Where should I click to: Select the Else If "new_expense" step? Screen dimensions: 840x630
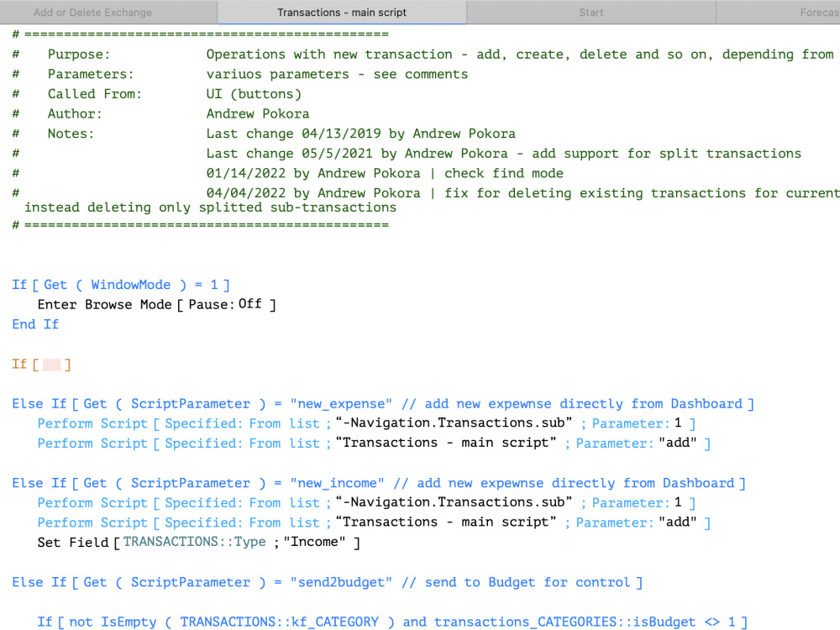click(x=383, y=404)
